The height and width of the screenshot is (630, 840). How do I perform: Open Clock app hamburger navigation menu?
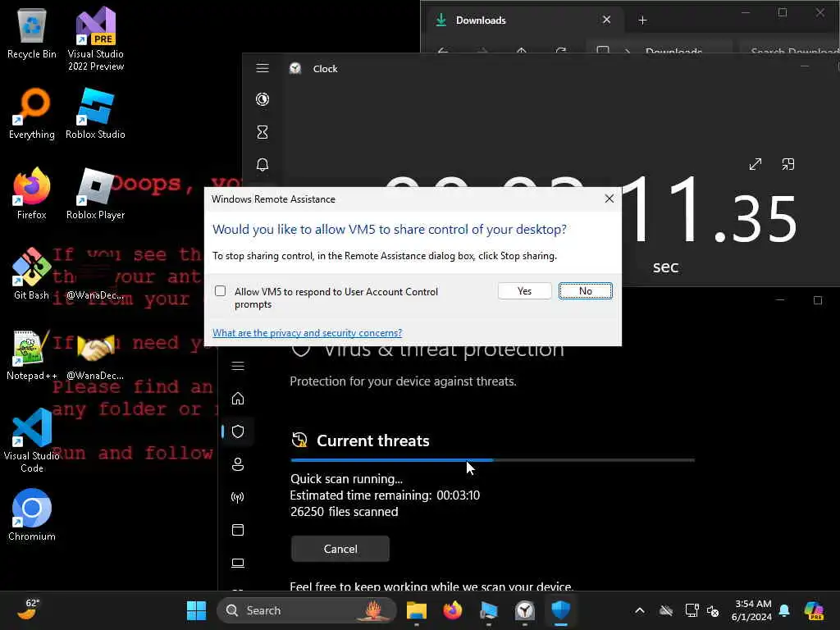tap(262, 68)
